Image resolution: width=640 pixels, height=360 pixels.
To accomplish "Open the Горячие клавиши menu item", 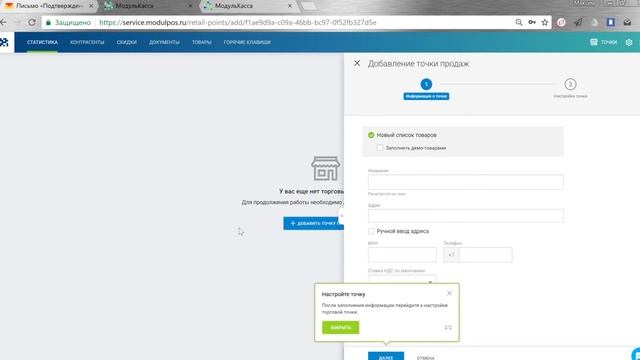I will [x=247, y=42].
